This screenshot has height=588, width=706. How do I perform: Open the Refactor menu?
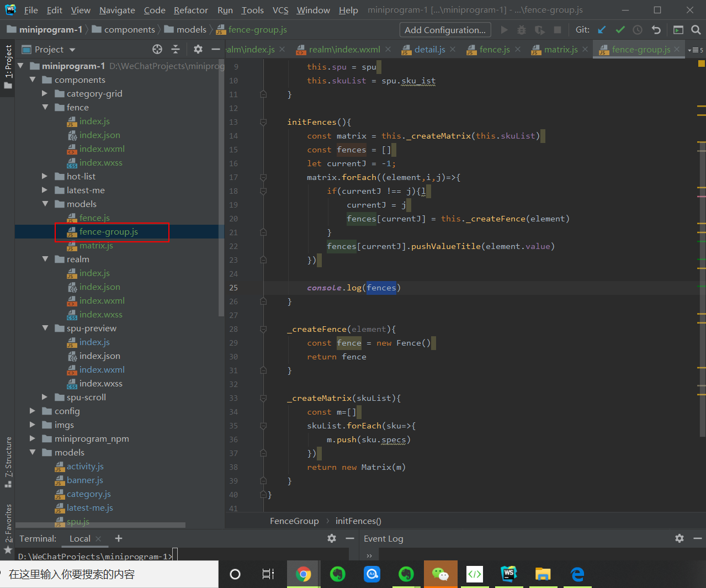190,10
